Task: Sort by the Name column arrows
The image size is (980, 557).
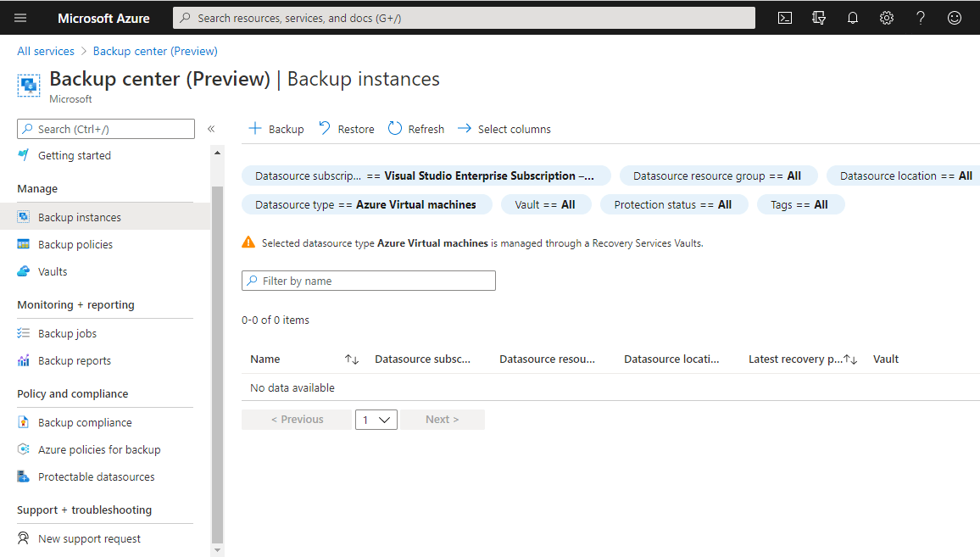Action: tap(351, 359)
